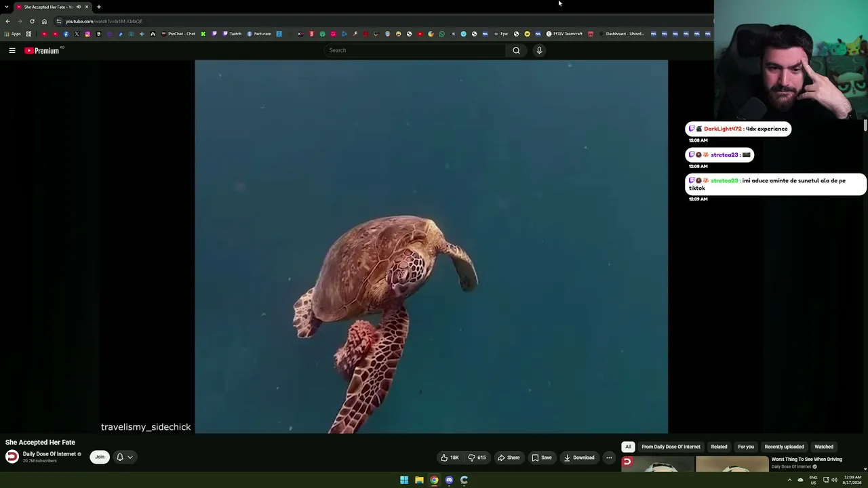Open the ProChat - Chat bookmark
This screenshot has width=868, height=488.
[178, 34]
